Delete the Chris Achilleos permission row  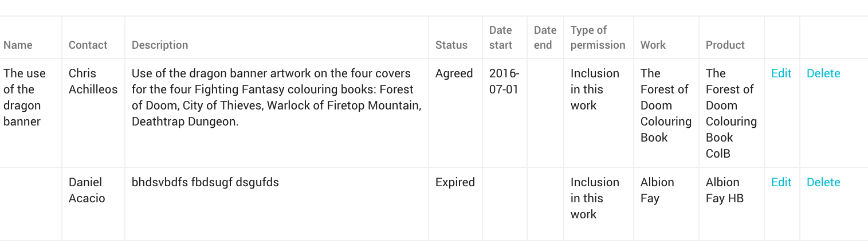823,73
